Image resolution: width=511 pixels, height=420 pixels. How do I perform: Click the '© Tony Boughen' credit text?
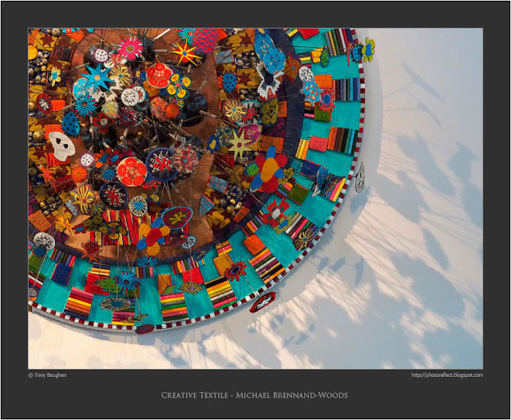click(x=47, y=375)
